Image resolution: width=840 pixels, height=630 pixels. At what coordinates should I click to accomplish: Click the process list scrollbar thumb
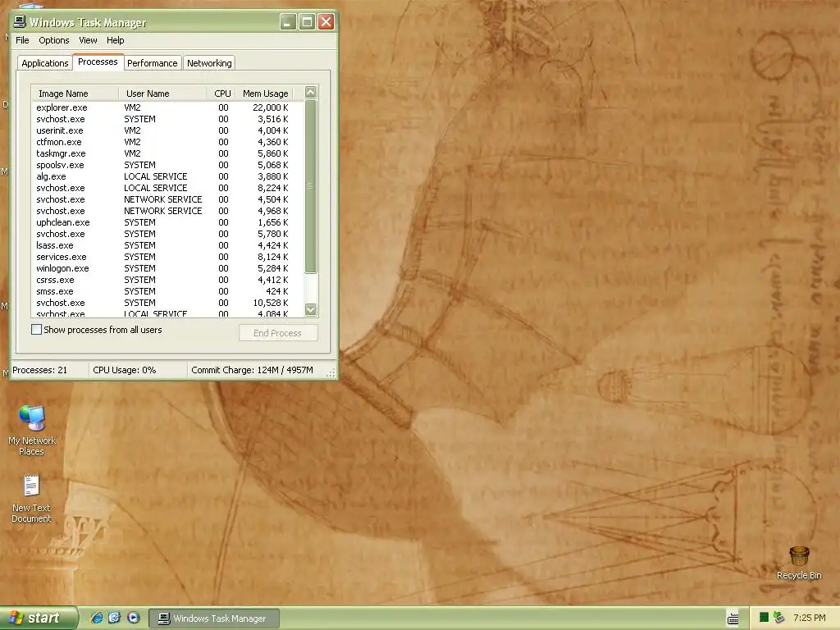(311, 186)
